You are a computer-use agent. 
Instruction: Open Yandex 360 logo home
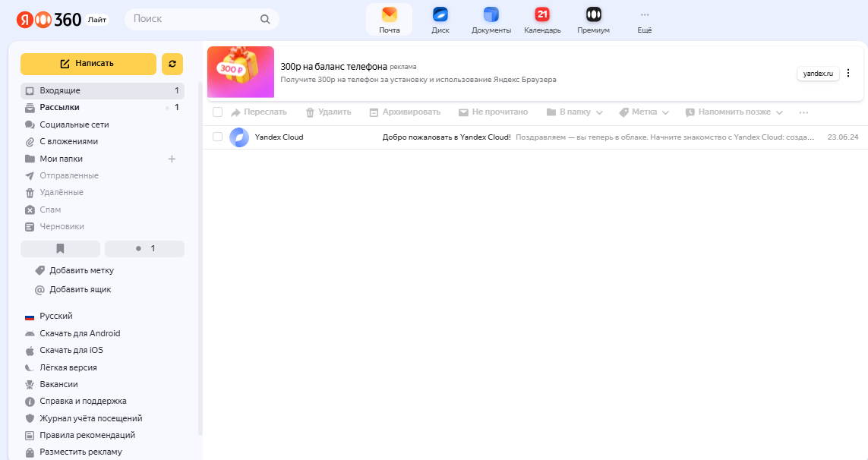click(x=49, y=20)
